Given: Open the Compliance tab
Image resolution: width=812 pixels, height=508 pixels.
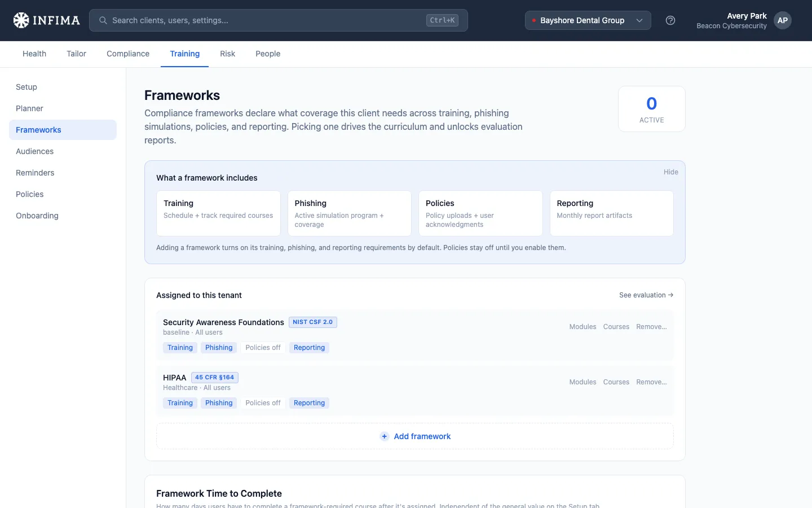Looking at the screenshot, I should pos(128,54).
